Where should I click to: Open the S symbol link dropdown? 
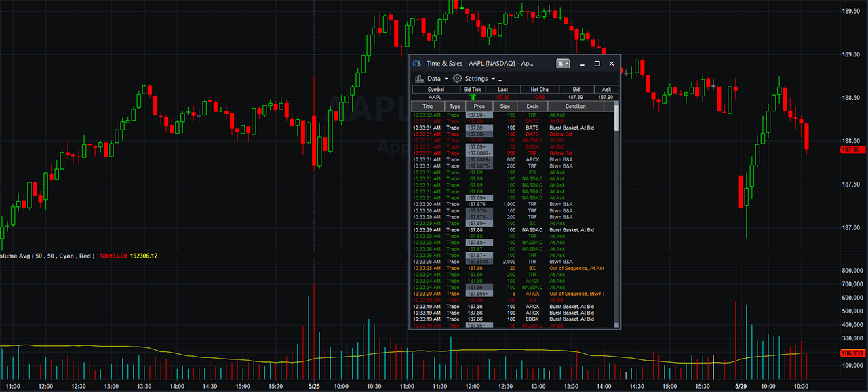point(564,63)
